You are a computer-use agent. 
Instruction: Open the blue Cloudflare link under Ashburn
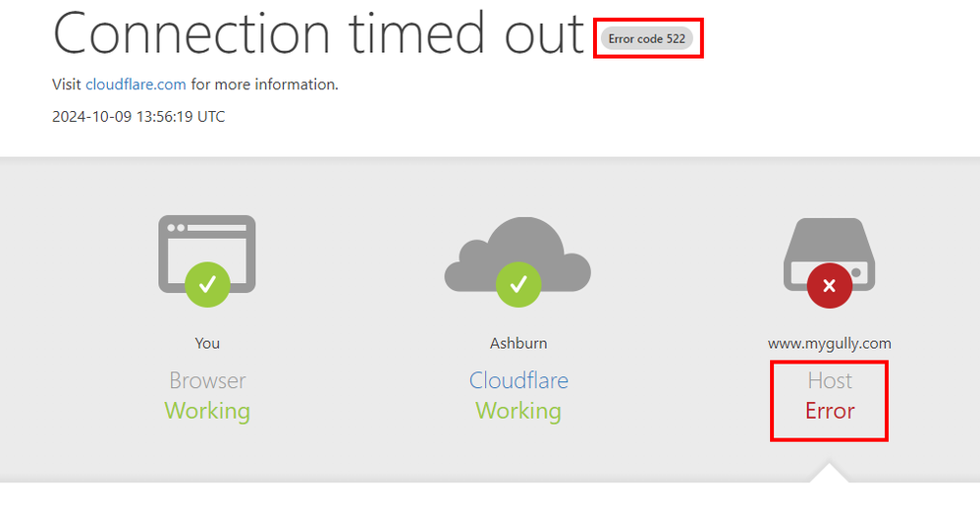518,380
